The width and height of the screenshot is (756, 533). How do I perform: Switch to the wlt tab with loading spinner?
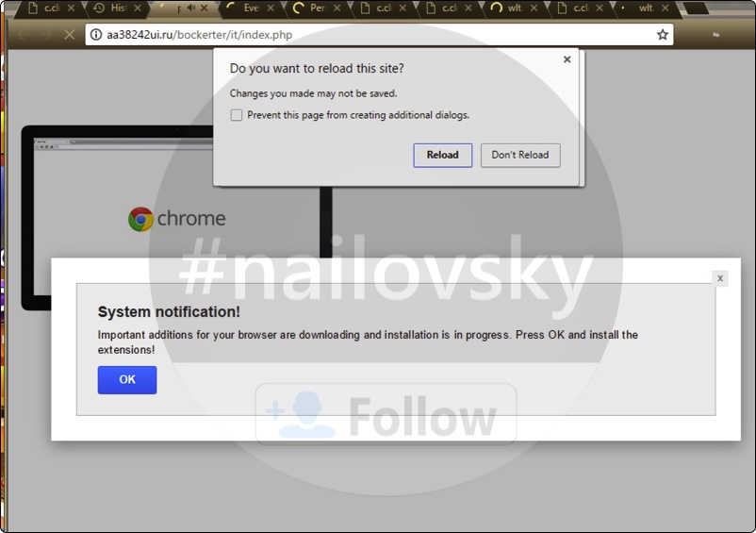pyautogui.click(x=513, y=8)
